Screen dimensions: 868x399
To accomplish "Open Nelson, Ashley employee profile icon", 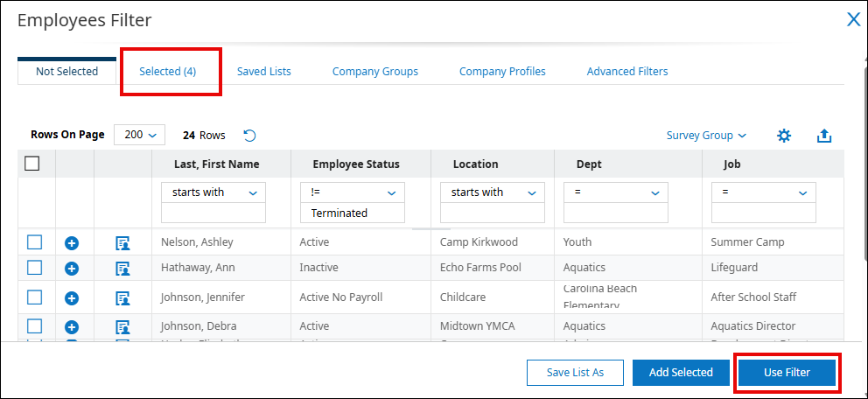I will click(122, 242).
